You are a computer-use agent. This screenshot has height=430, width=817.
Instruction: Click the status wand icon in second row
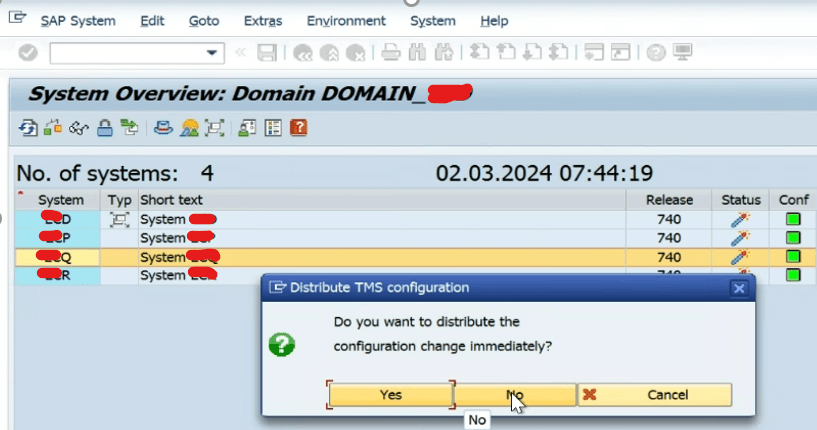740,238
